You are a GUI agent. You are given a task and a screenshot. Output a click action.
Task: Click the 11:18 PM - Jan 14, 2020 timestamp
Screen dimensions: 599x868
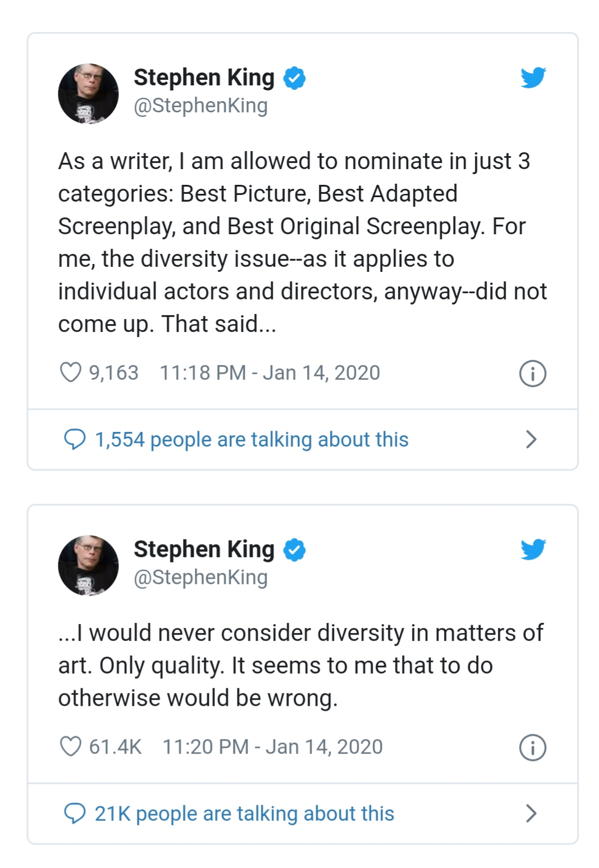pyautogui.click(x=269, y=373)
